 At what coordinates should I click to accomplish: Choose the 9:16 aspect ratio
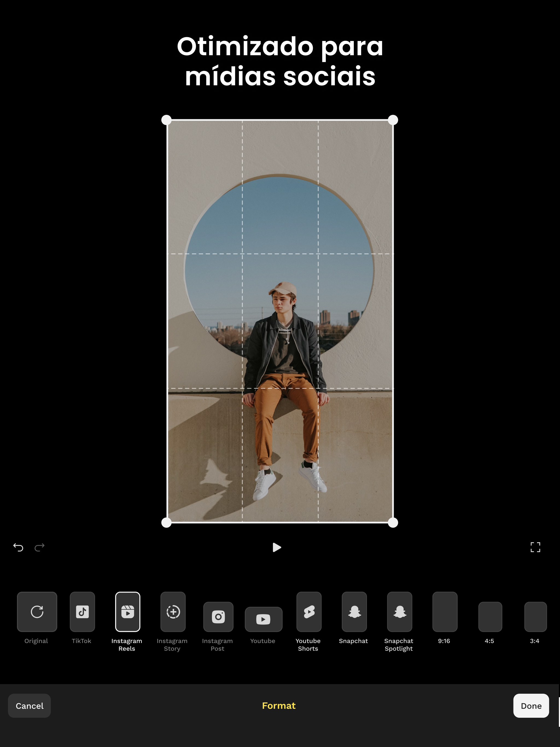pos(445,612)
